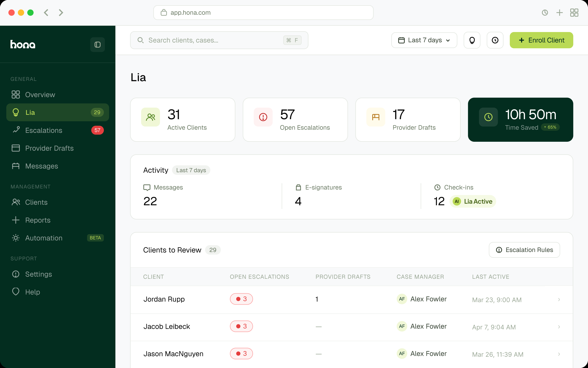Open Help in the sidebar
The width and height of the screenshot is (588, 368).
pos(58,292)
